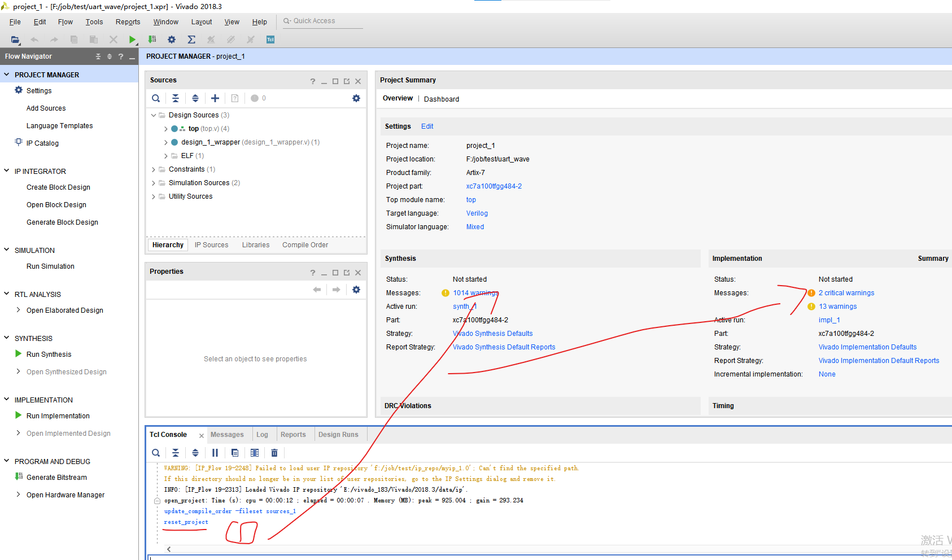Viewport: 952px width, 560px height.
Task: Open Vivado Implementation Defaults strategy link
Action: click(x=868, y=347)
